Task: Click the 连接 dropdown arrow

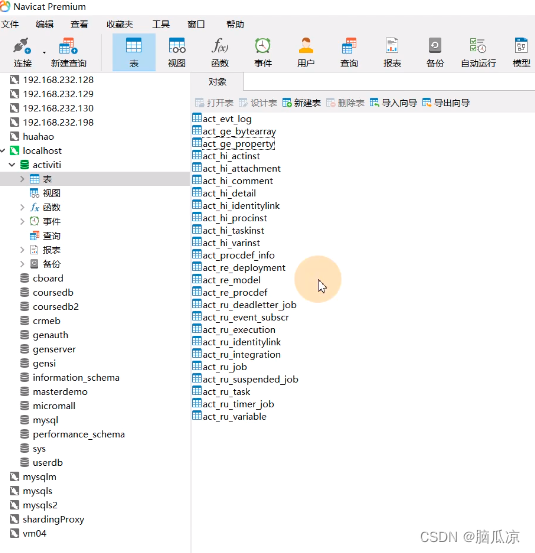Action: (44, 53)
